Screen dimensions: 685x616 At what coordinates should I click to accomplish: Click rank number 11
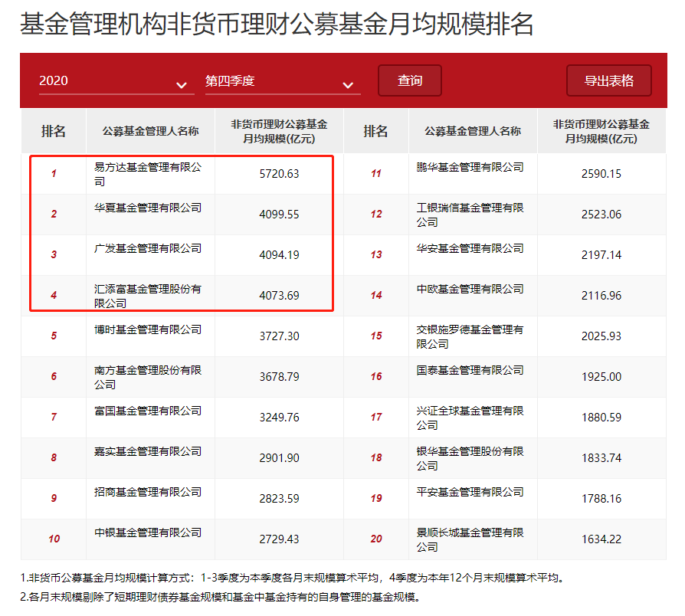[x=376, y=173]
